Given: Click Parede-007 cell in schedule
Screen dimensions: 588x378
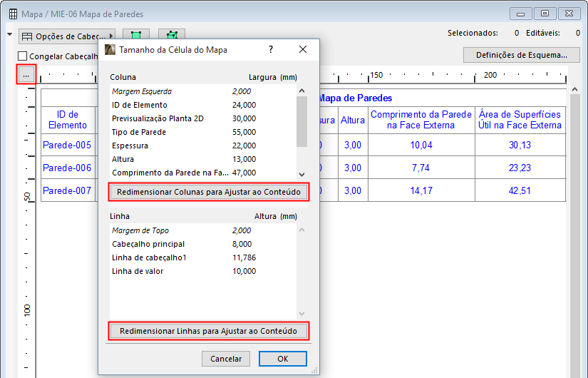Looking at the screenshot, I should coord(67,190).
